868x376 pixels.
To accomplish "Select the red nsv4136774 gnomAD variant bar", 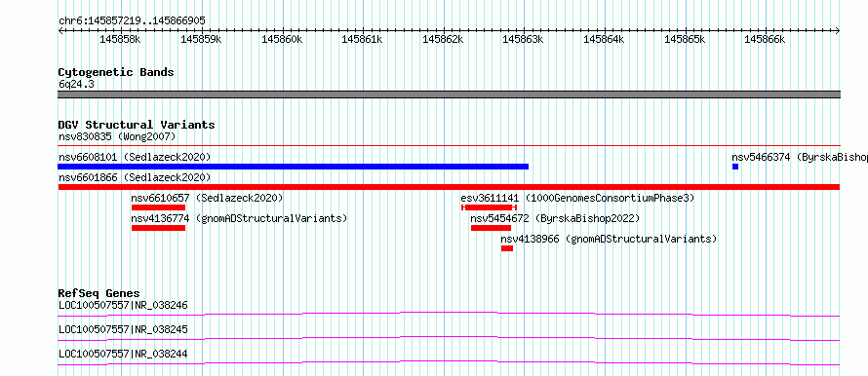I will point(158,228).
